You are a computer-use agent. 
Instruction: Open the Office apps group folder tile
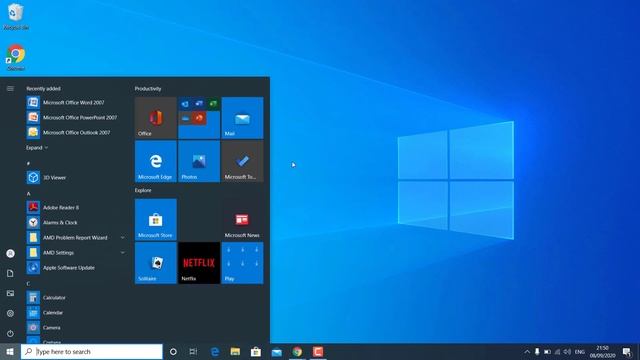click(199, 118)
